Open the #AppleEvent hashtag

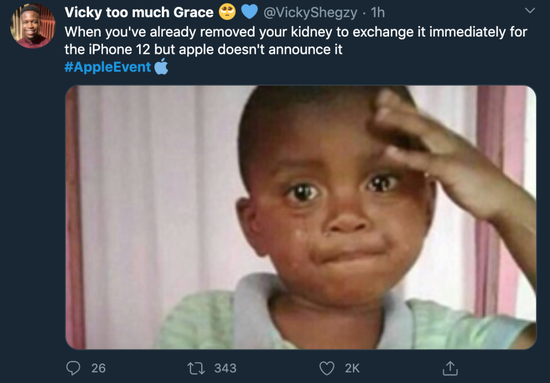(108, 67)
